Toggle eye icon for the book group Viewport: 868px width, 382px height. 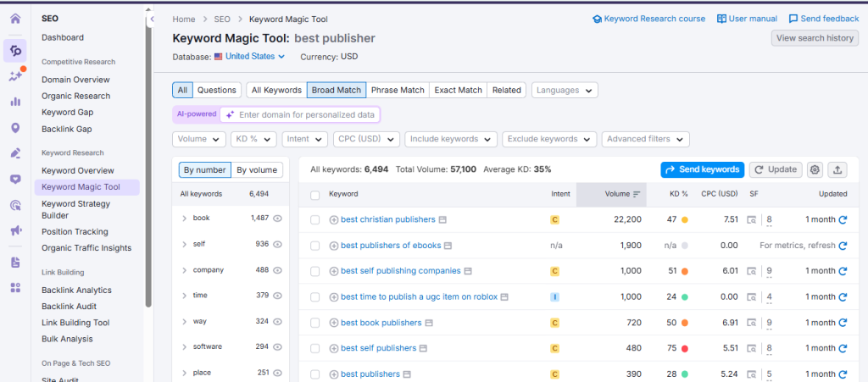click(277, 219)
